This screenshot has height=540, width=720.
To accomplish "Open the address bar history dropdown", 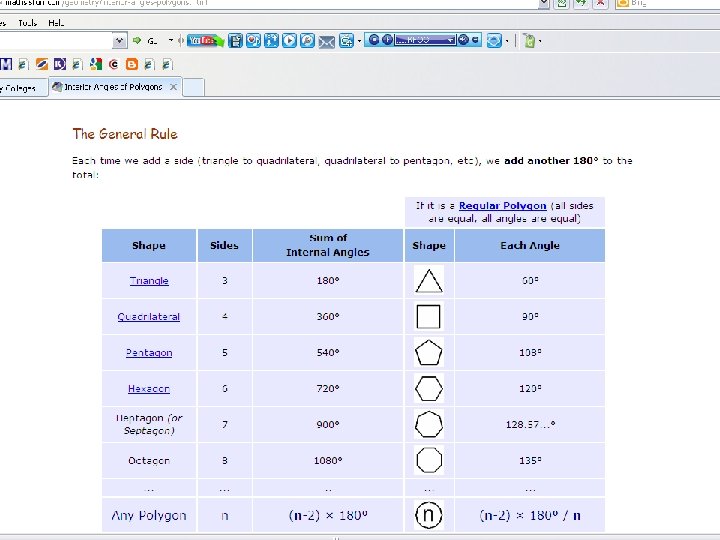I will click(x=544, y=3).
